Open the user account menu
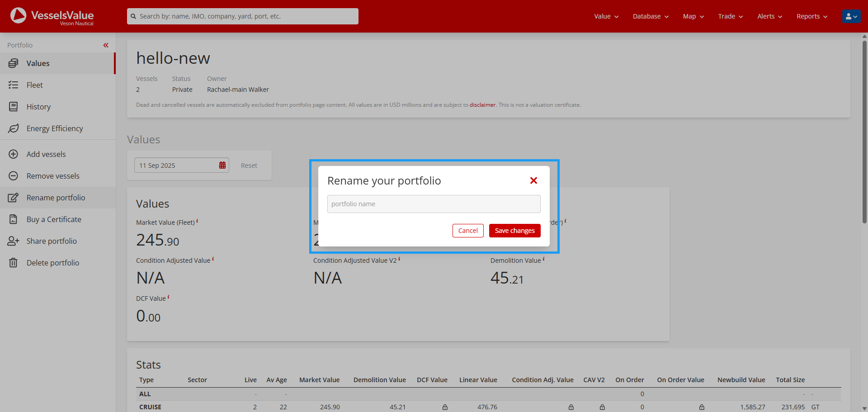This screenshot has width=868, height=412. coord(851,16)
